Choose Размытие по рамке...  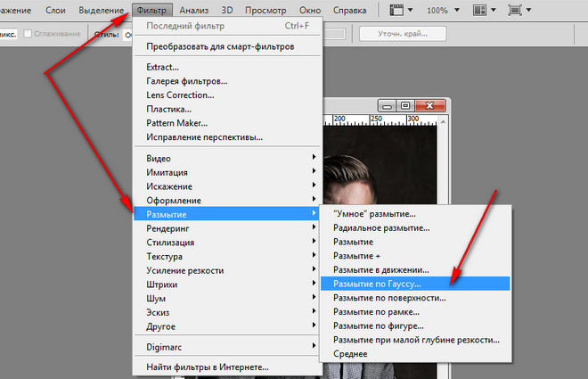[x=415, y=312]
